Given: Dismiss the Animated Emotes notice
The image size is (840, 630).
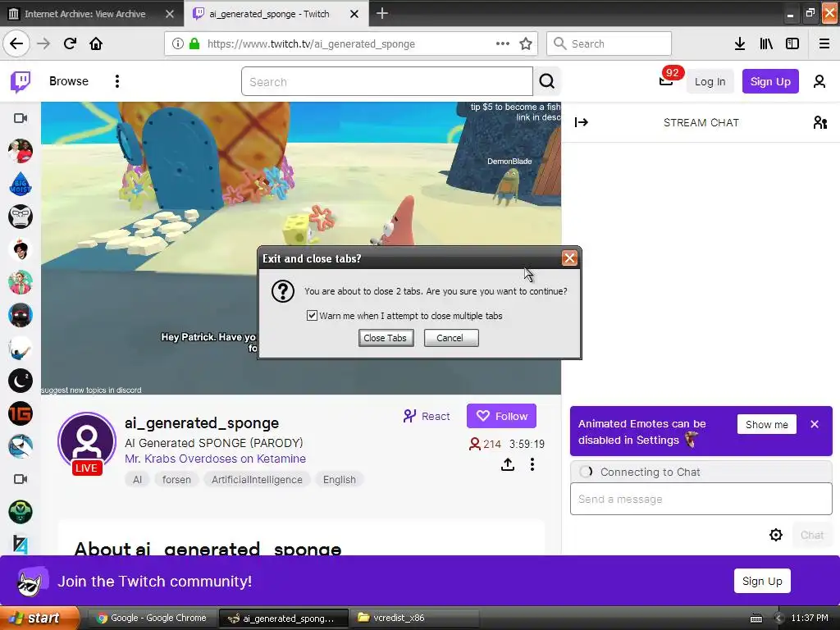Looking at the screenshot, I should click(815, 424).
